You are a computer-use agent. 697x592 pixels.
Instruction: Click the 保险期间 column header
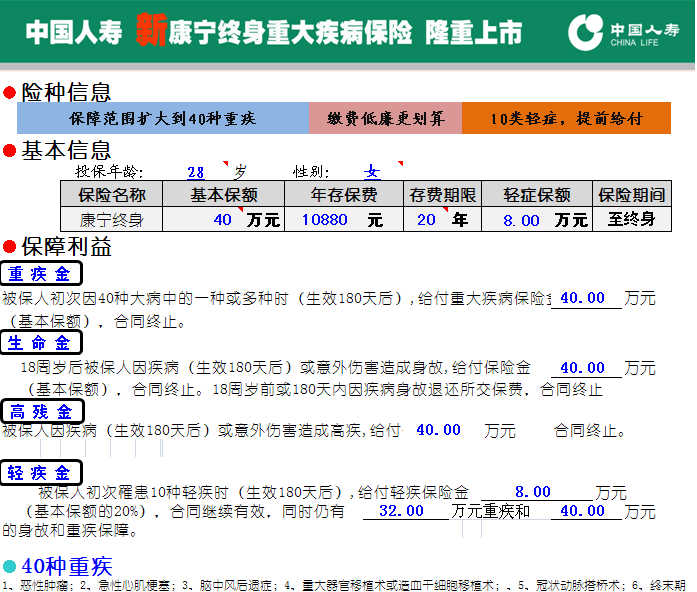(x=632, y=194)
